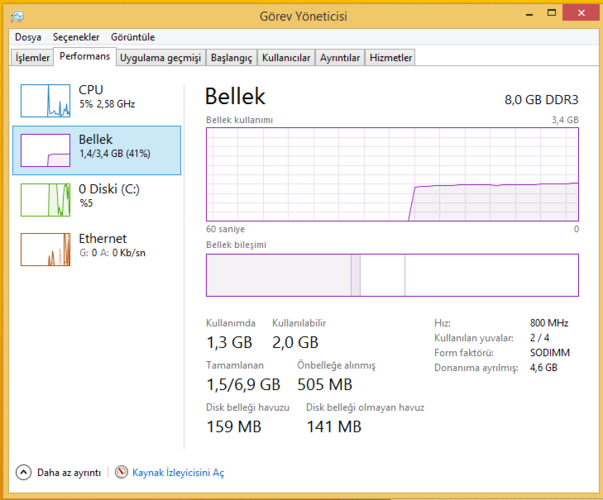
Task: Open Kaynak İzleyicisini Aç link
Action: pos(178,473)
